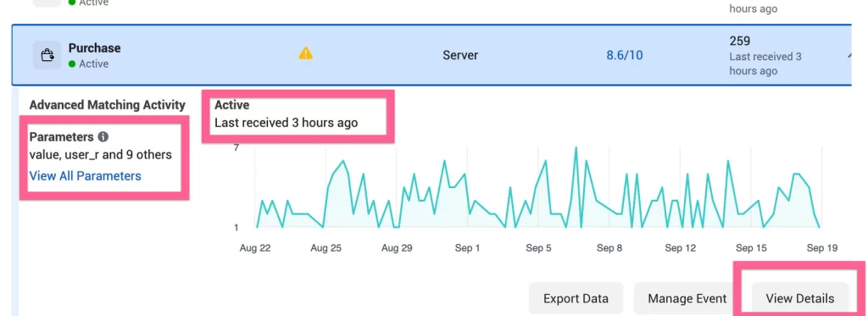Click the Parameters info icon
The width and height of the screenshot is (868, 316).
[103, 136]
